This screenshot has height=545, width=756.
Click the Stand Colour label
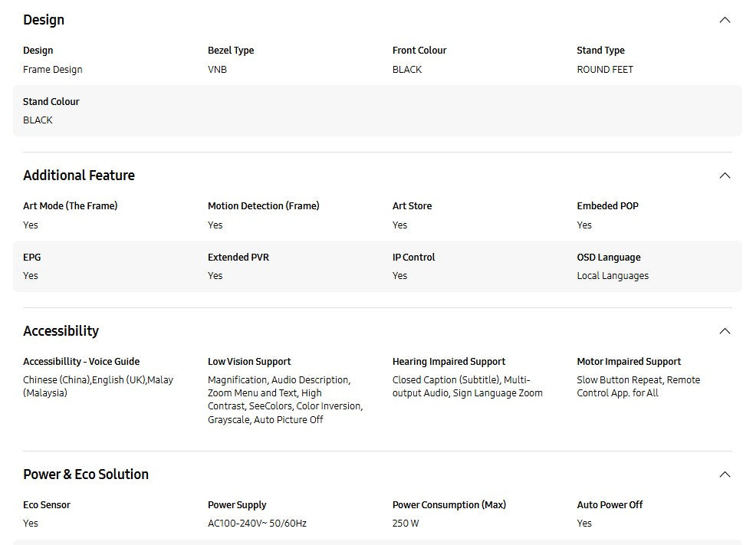pos(51,102)
